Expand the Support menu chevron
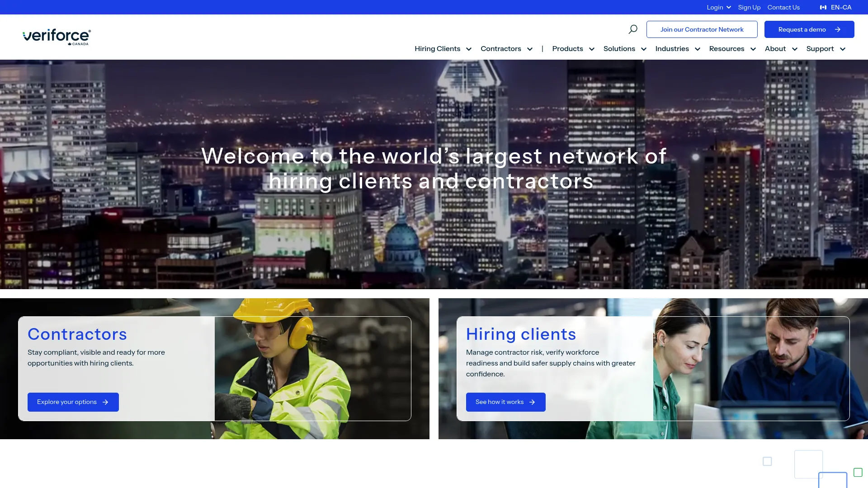The image size is (868, 488). pos(843,49)
